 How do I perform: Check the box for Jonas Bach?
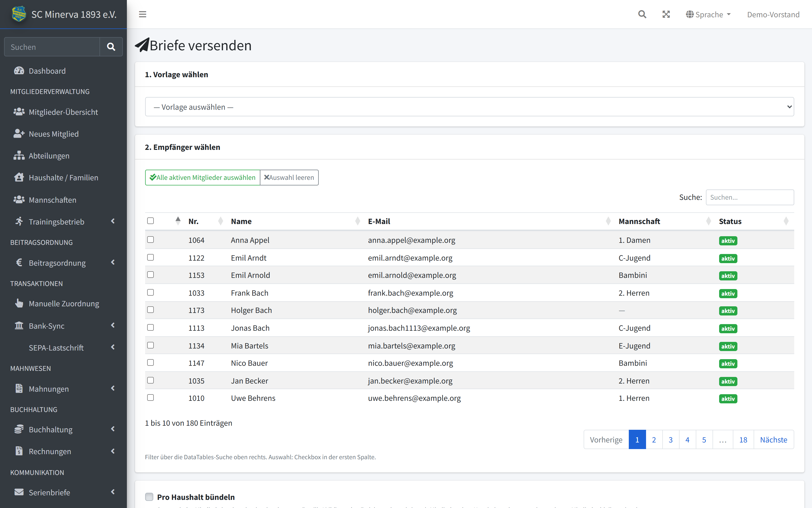click(x=150, y=328)
